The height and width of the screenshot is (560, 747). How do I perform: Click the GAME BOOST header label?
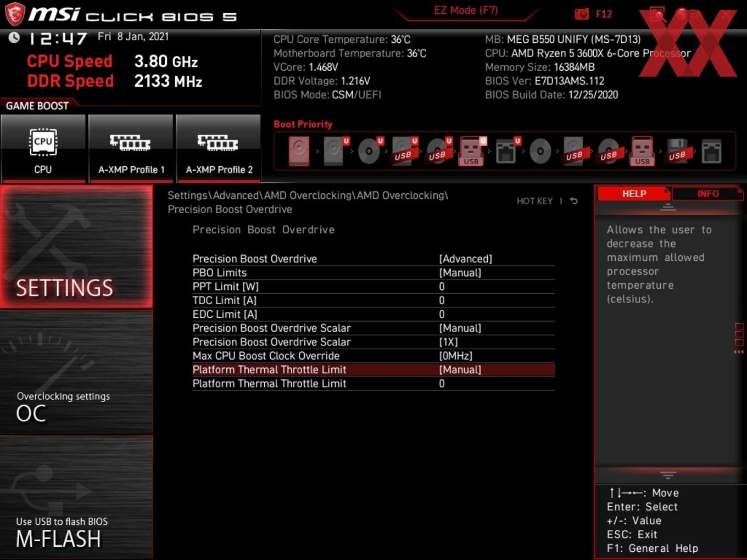tap(37, 106)
